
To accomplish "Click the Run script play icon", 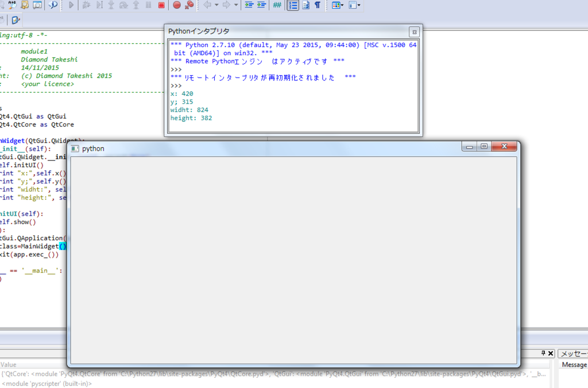I will pyautogui.click(x=71, y=5).
